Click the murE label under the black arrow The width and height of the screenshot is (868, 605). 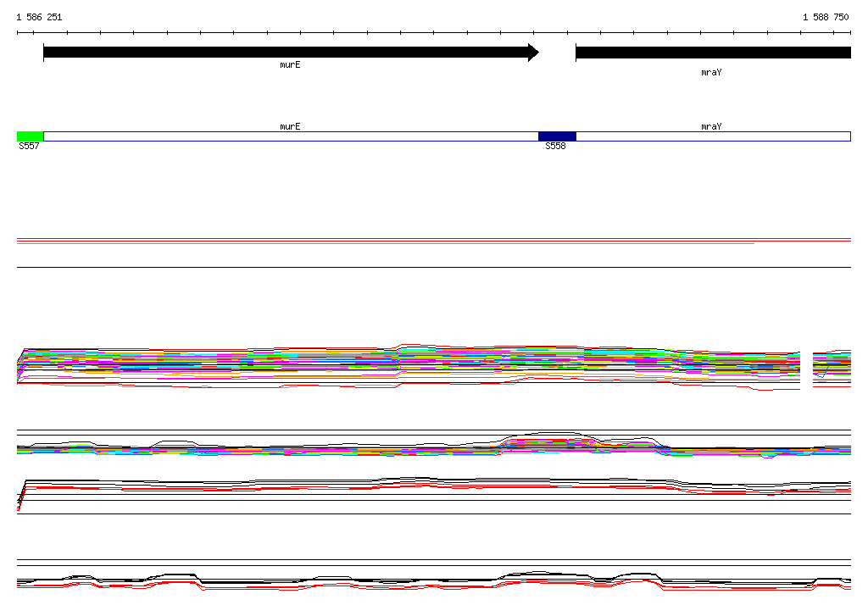[290, 64]
